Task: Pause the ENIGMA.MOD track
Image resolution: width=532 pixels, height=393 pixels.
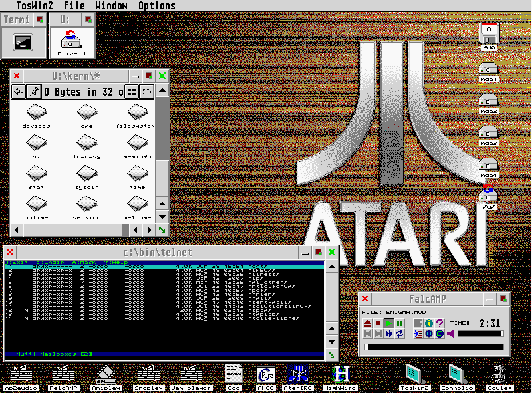Action: pos(400,323)
